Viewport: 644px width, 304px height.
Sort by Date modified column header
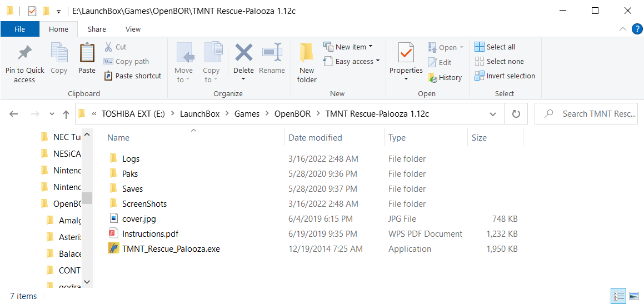[315, 138]
